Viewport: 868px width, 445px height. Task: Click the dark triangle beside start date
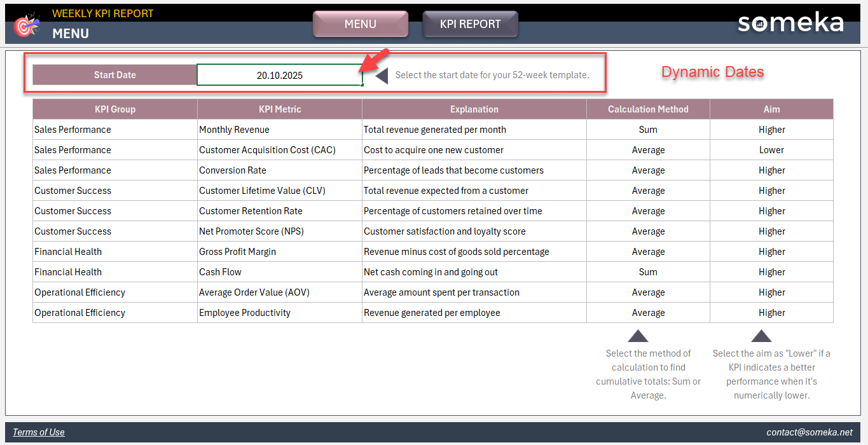coord(382,76)
